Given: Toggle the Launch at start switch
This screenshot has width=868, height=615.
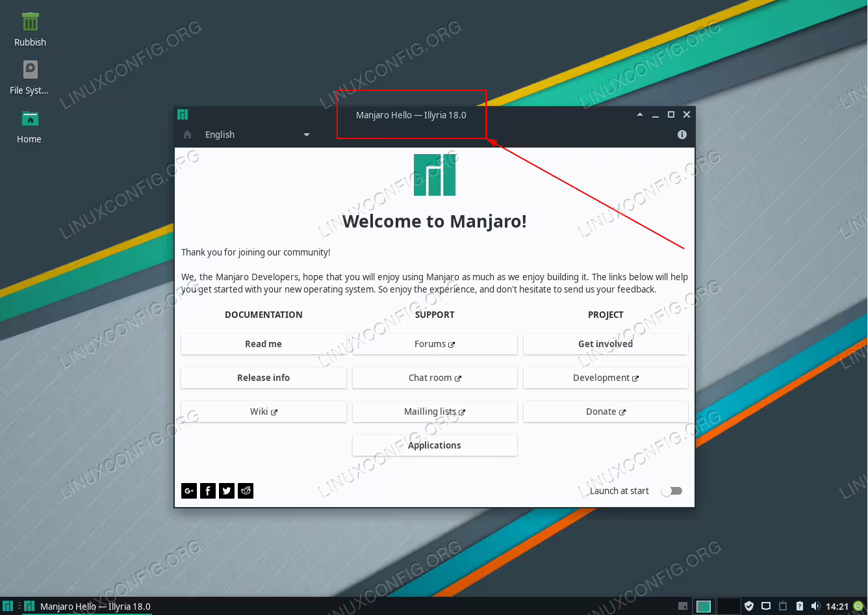Looking at the screenshot, I should 672,491.
